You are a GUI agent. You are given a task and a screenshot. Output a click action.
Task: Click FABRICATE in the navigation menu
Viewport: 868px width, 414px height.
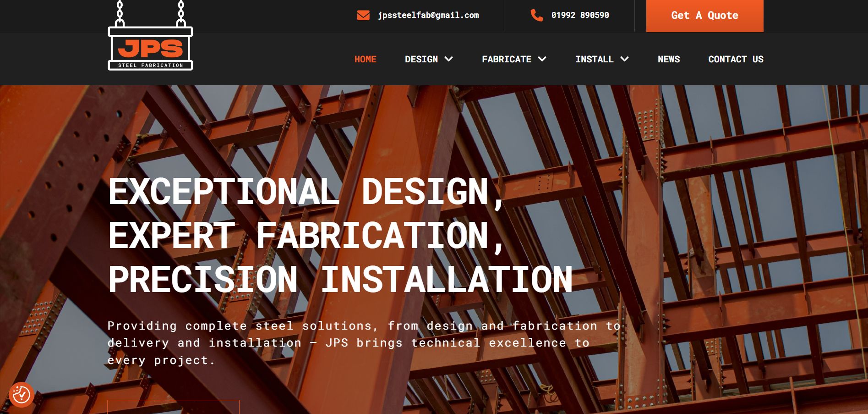[x=506, y=59]
